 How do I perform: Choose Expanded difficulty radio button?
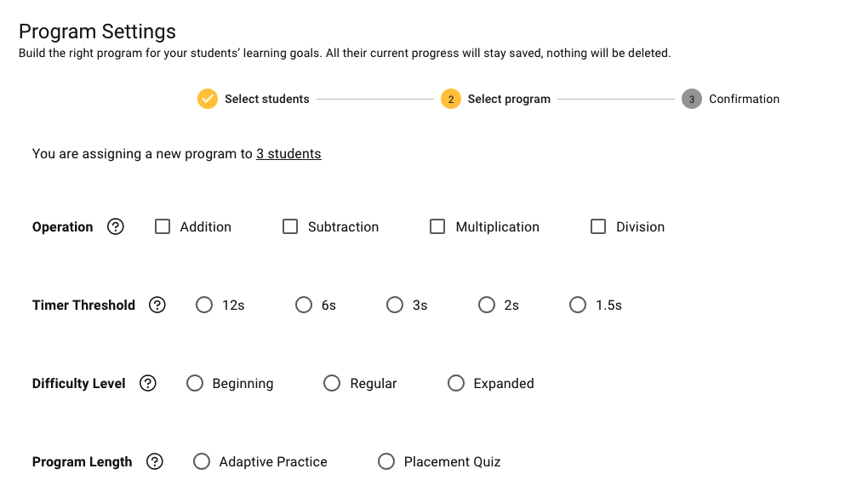(456, 384)
